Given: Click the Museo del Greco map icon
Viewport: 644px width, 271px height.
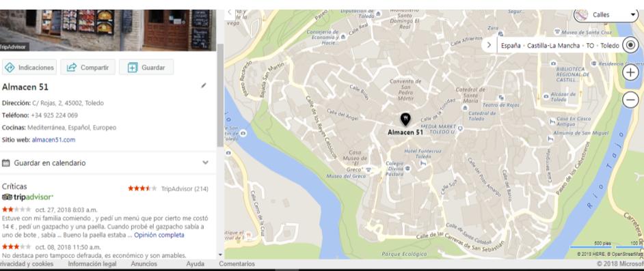Looking at the screenshot, I should point(368,169).
